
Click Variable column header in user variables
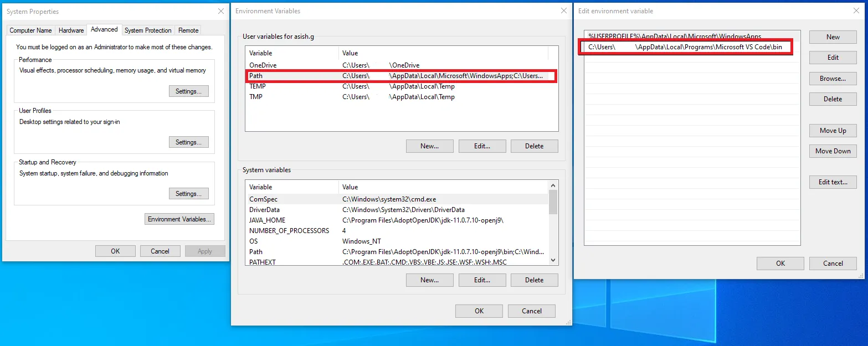pyautogui.click(x=292, y=53)
